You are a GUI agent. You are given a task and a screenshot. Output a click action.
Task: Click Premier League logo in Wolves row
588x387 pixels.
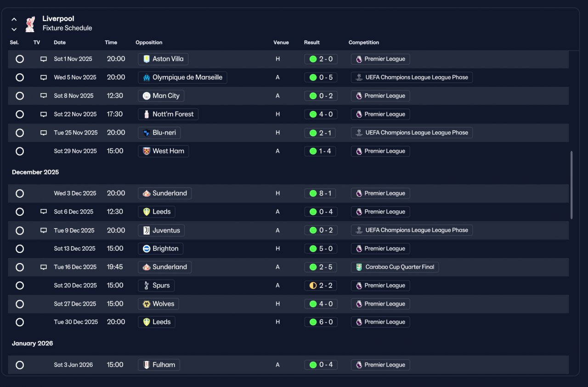coord(359,303)
